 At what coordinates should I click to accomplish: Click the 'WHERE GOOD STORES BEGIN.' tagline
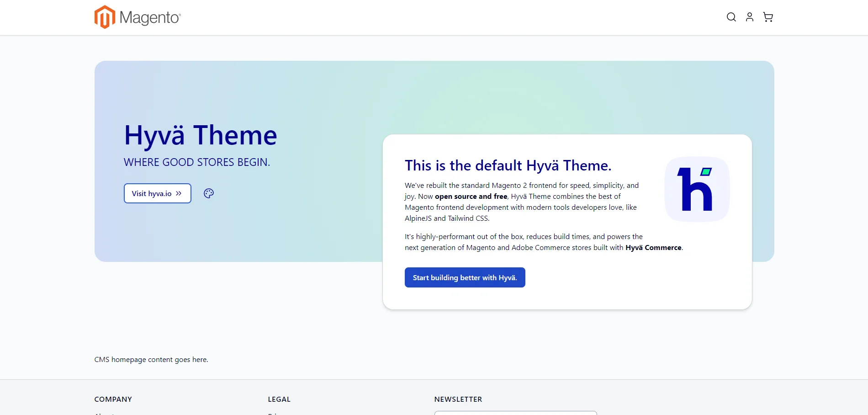pyautogui.click(x=197, y=162)
